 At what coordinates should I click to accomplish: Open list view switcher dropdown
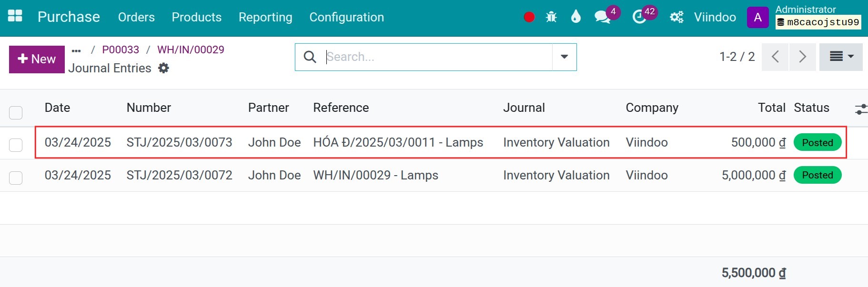tap(841, 57)
